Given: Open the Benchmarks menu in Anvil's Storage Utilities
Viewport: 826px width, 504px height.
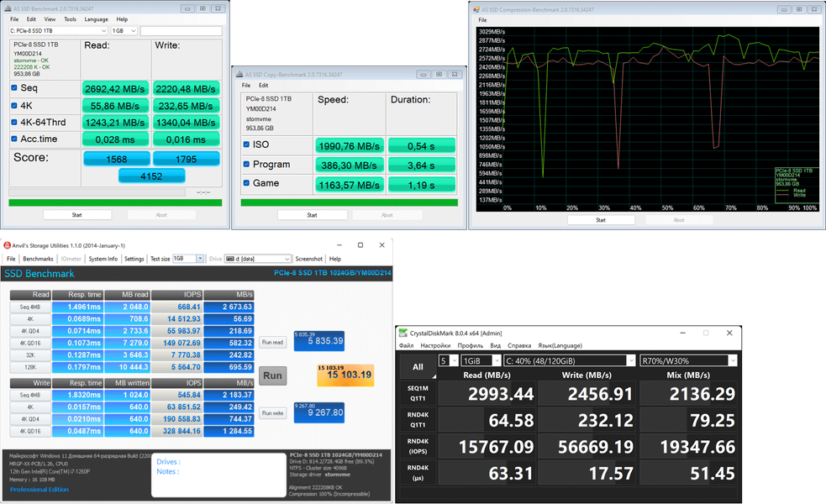Looking at the screenshot, I should (x=38, y=259).
